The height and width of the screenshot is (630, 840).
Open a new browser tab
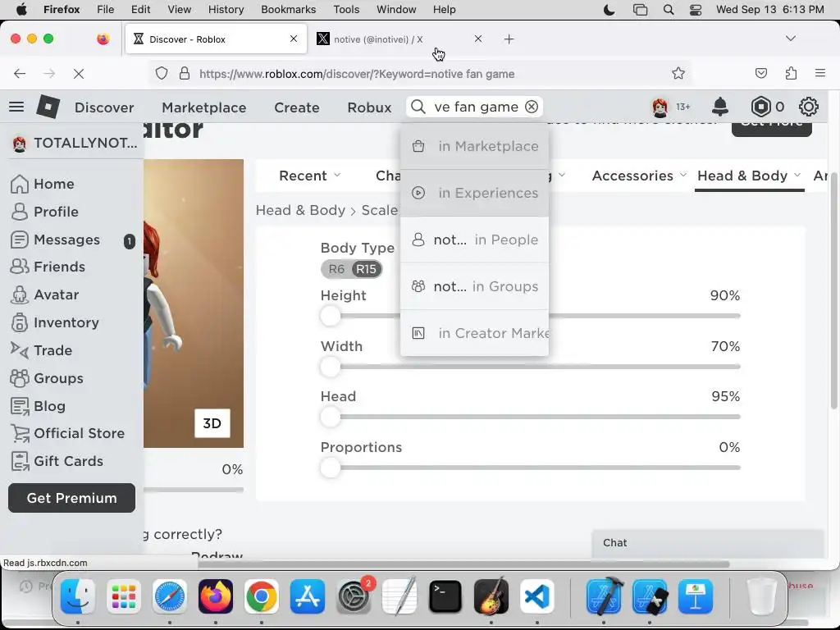click(509, 39)
